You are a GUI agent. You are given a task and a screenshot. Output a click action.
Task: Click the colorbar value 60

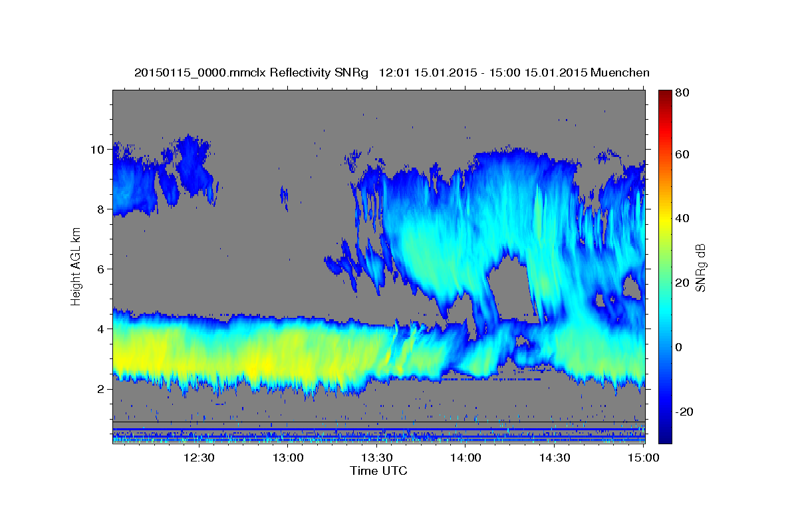pos(682,154)
